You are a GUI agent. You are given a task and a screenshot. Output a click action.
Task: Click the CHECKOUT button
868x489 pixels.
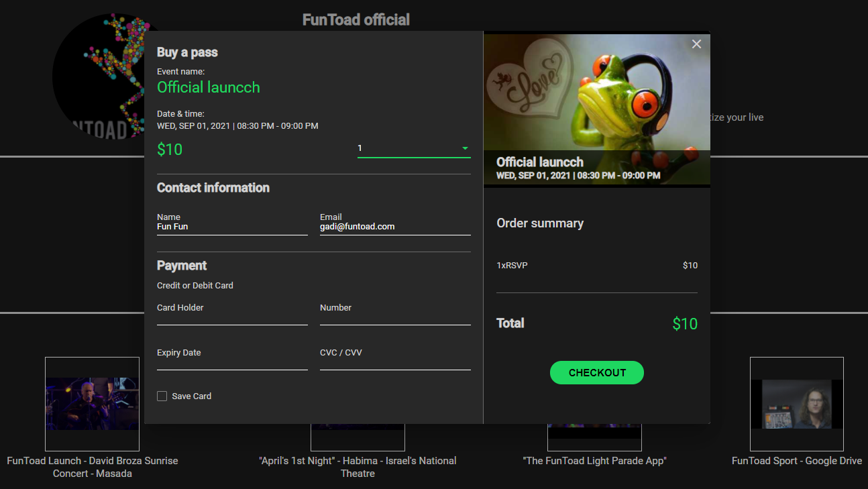(x=597, y=373)
